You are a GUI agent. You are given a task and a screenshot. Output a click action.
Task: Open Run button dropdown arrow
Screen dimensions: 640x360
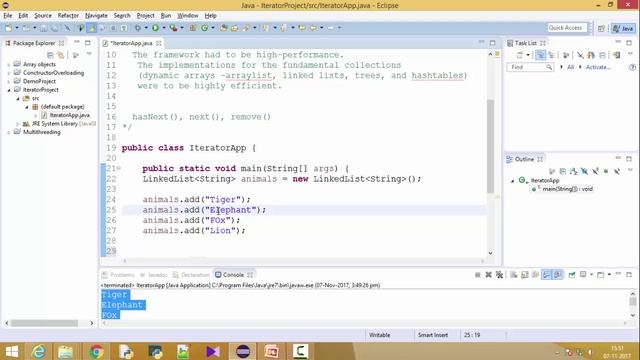point(164,28)
